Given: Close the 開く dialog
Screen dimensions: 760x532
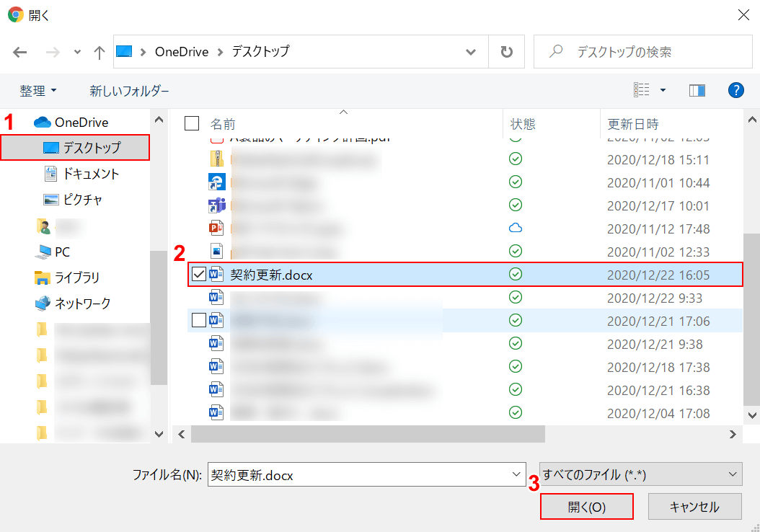Looking at the screenshot, I should pos(743,15).
